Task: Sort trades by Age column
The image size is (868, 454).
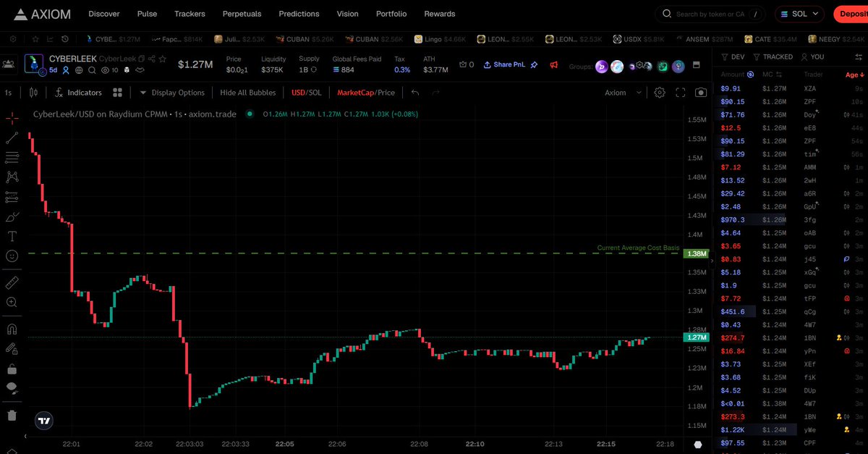Action: tap(855, 75)
